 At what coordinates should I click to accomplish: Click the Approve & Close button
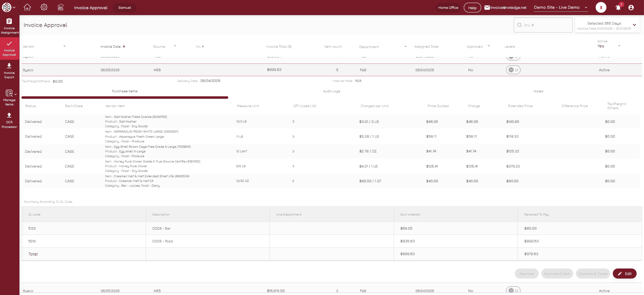click(x=593, y=274)
